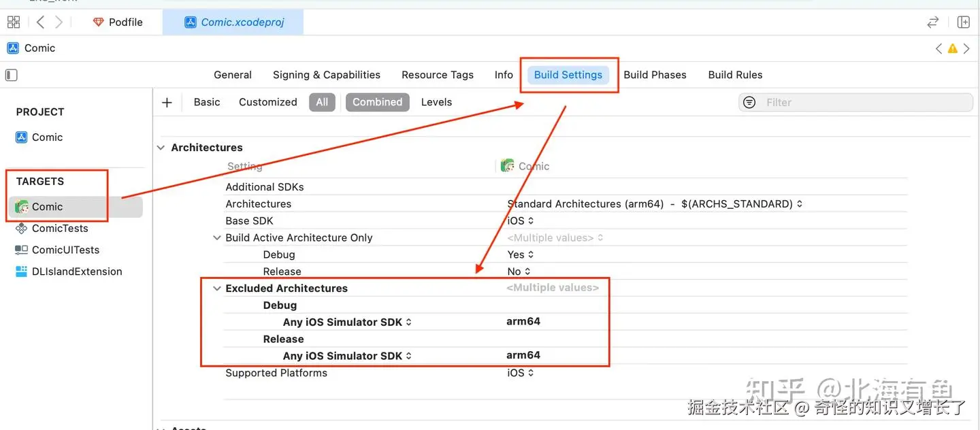
Task: Open the Build Phases tab
Action: 655,75
